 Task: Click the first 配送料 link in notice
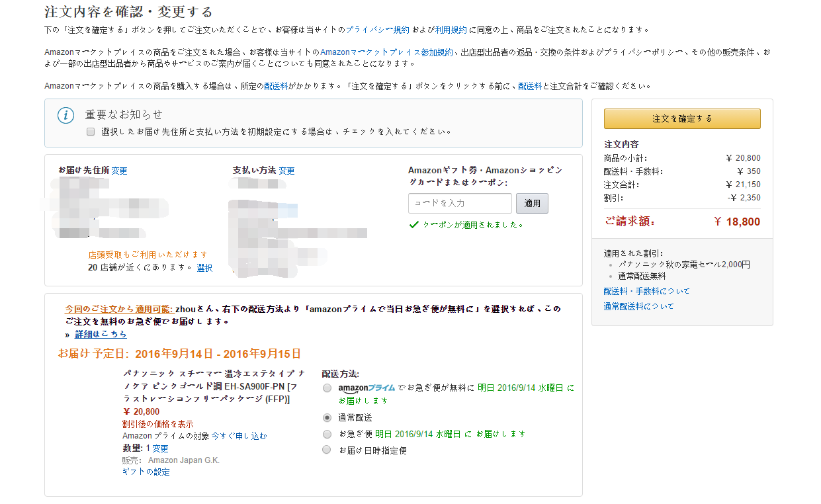tap(276, 86)
